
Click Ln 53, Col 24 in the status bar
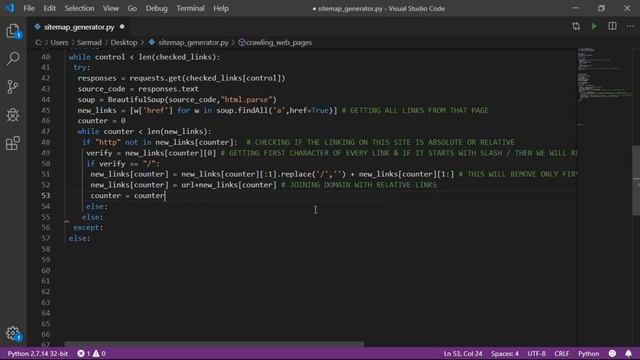(x=463, y=353)
